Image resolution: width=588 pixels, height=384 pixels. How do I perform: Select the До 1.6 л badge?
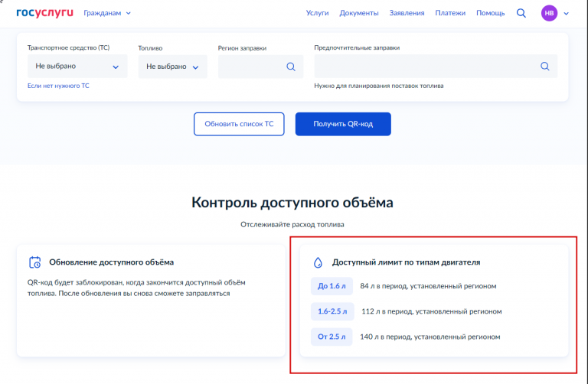tap(332, 286)
